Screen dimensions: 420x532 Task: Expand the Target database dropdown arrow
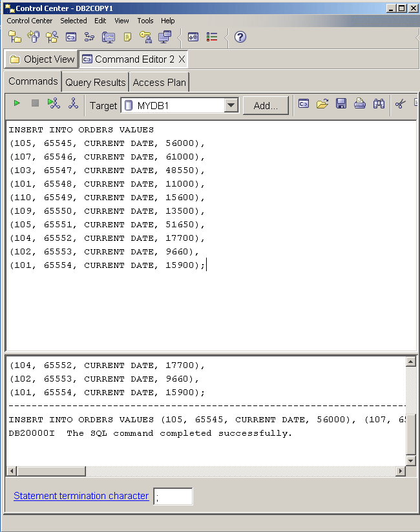231,105
